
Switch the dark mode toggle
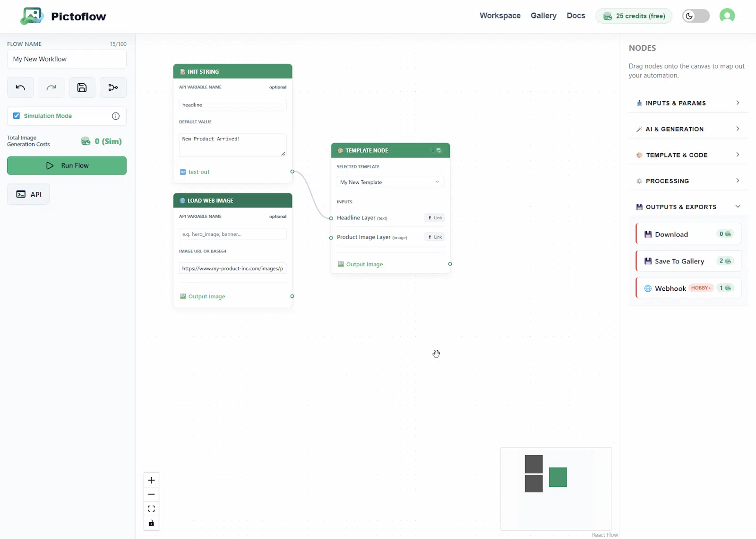coord(696,16)
